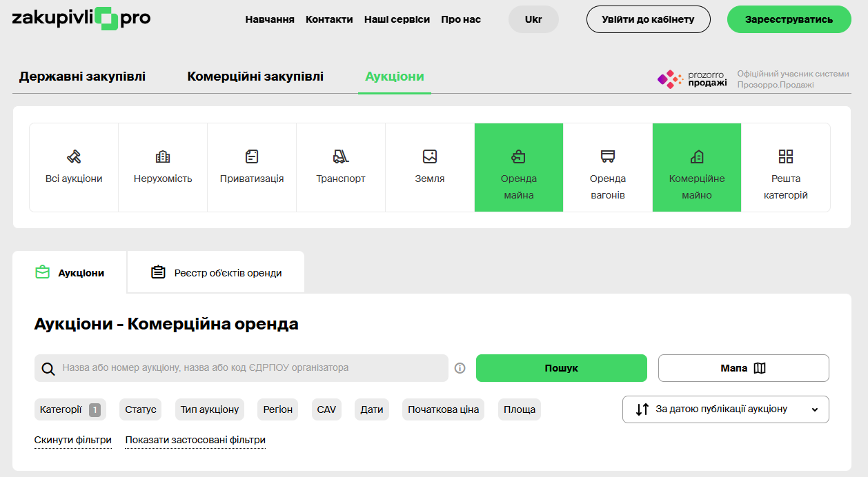Click the magnifier icon in search field

click(48, 369)
